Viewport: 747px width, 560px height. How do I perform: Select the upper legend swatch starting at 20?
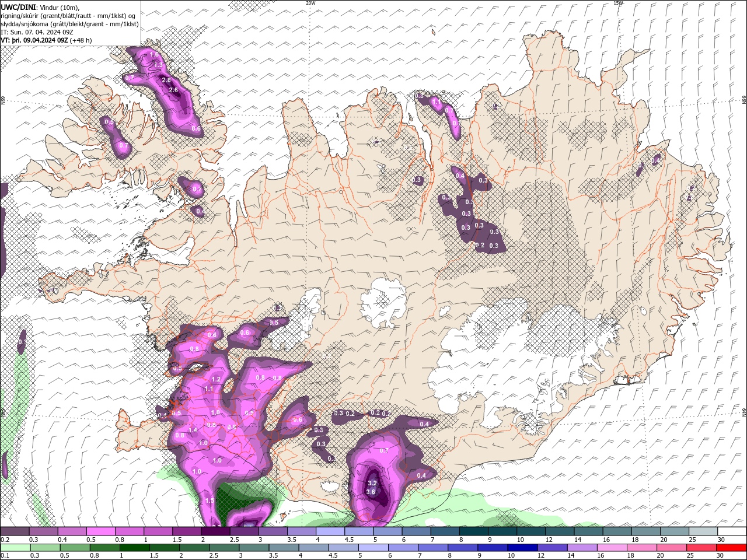click(x=675, y=531)
